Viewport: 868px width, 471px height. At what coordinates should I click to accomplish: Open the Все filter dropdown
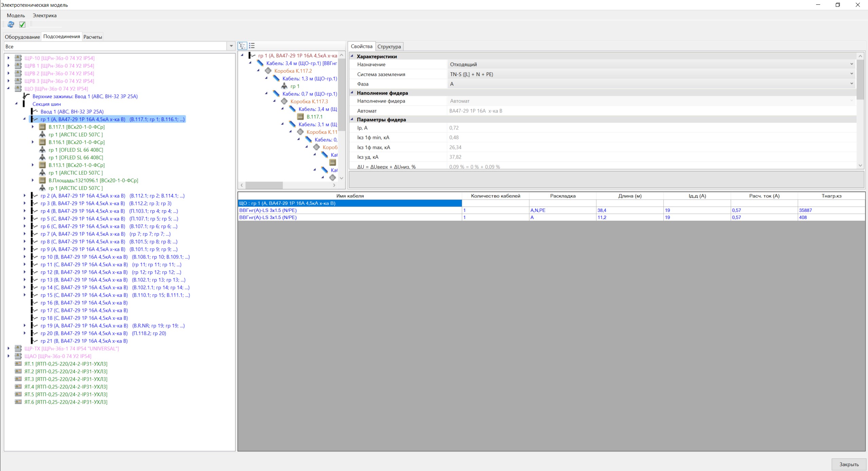[x=231, y=46]
